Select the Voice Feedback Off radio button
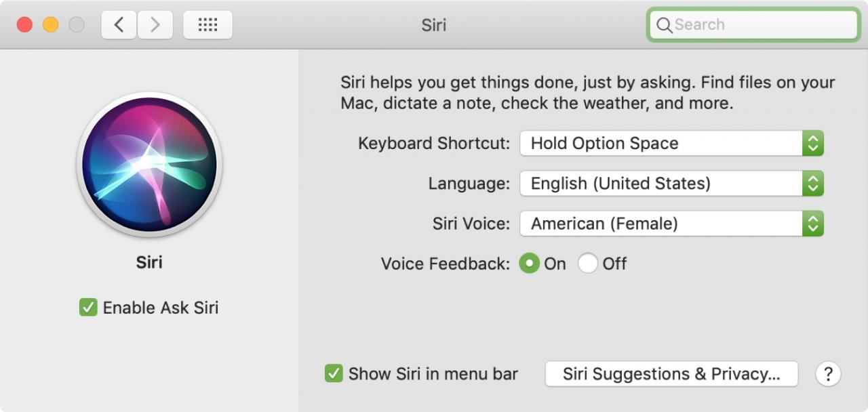The height and width of the screenshot is (412, 868). [x=588, y=264]
